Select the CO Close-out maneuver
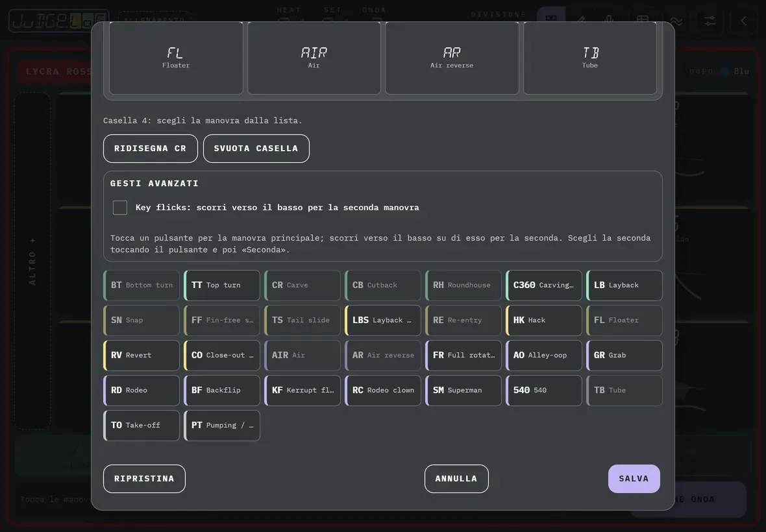The height and width of the screenshot is (532, 766). [x=222, y=356]
